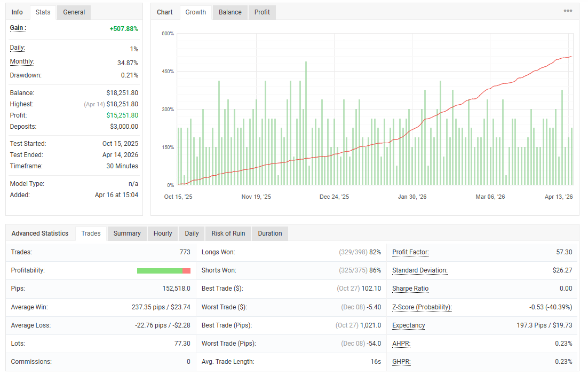Click the 450% y-axis label
Viewport: 588px width, 374px height.
tap(168, 72)
